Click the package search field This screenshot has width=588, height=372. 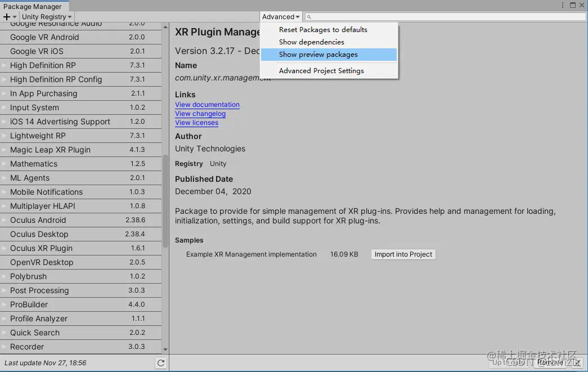point(445,17)
